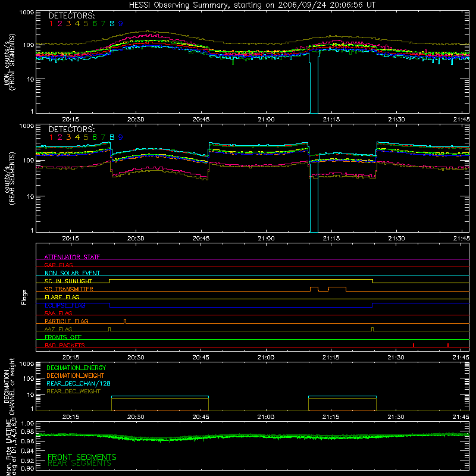476x476 pixels.
Task: Select detector 6 in front-segments legend
Action: [x=95, y=23]
